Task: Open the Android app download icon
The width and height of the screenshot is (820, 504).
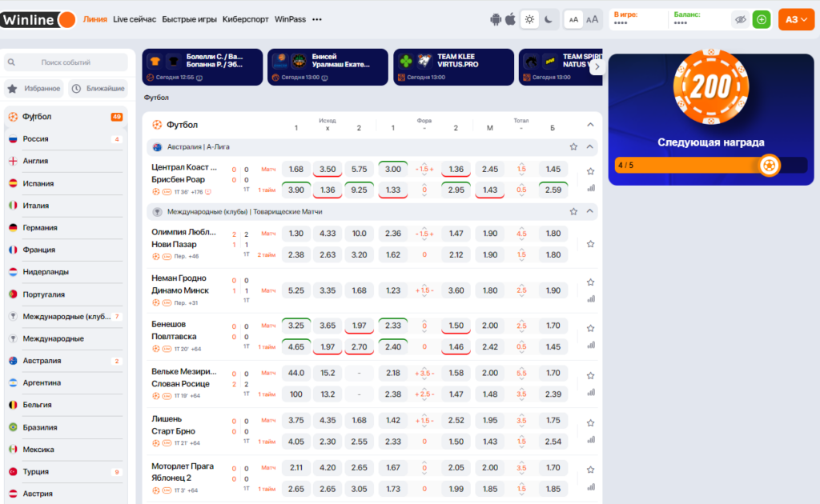Action: [x=495, y=20]
